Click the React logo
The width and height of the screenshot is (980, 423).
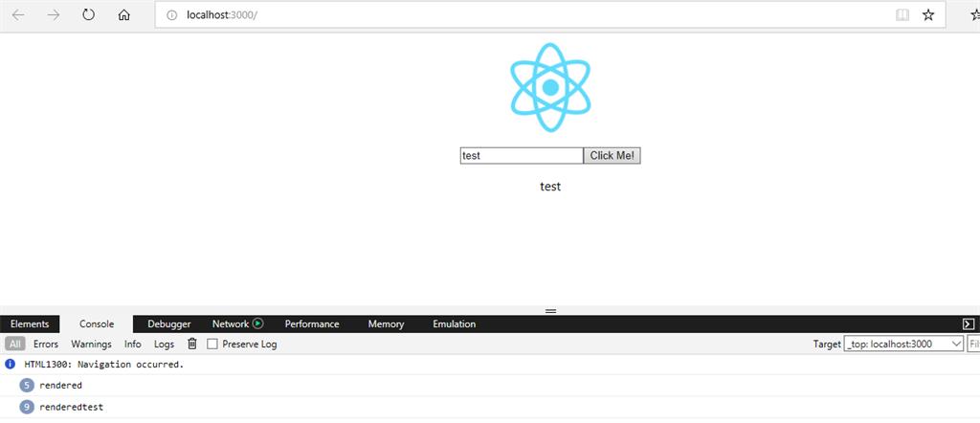click(x=550, y=87)
